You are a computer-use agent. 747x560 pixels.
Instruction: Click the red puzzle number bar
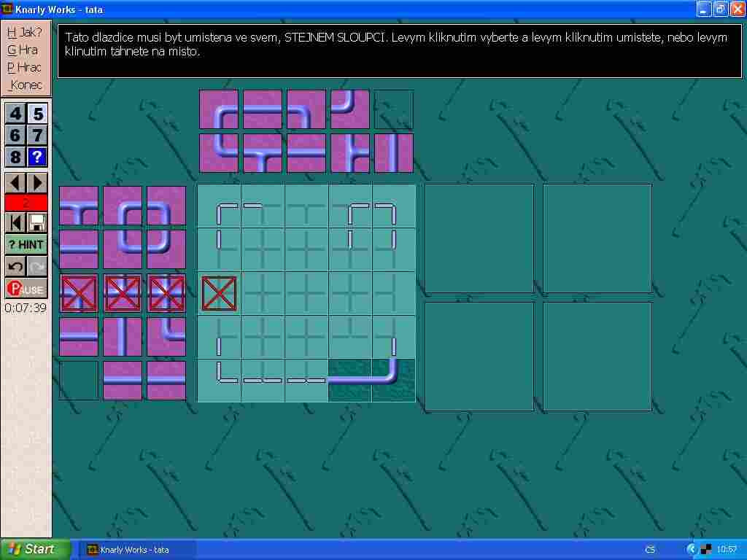point(26,203)
